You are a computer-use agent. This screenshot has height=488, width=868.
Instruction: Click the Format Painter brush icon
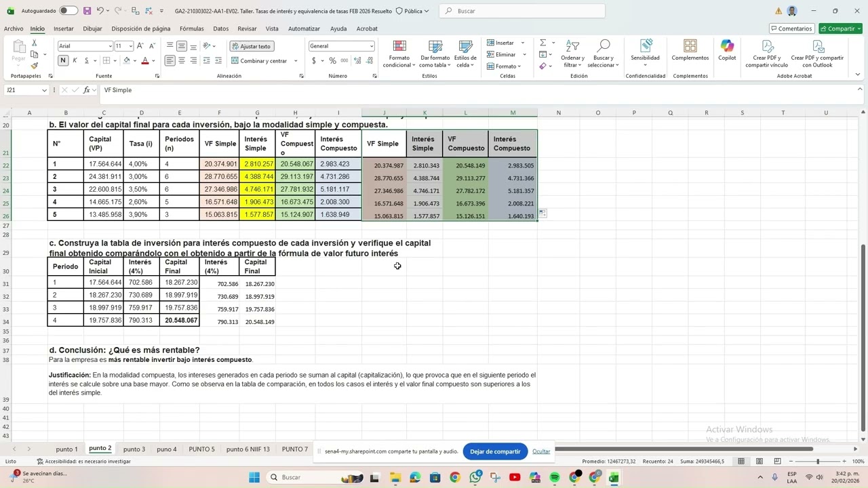(34, 66)
